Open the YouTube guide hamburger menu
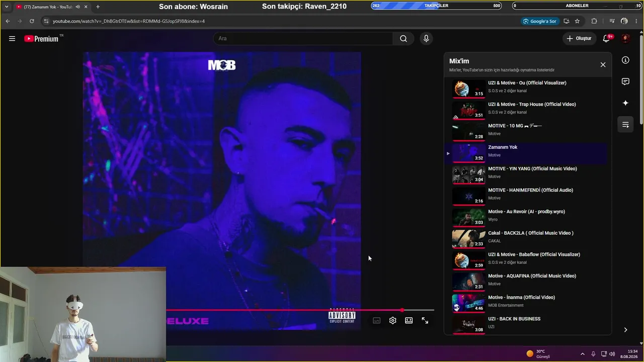Image resolution: width=644 pixels, height=362 pixels. [x=12, y=39]
